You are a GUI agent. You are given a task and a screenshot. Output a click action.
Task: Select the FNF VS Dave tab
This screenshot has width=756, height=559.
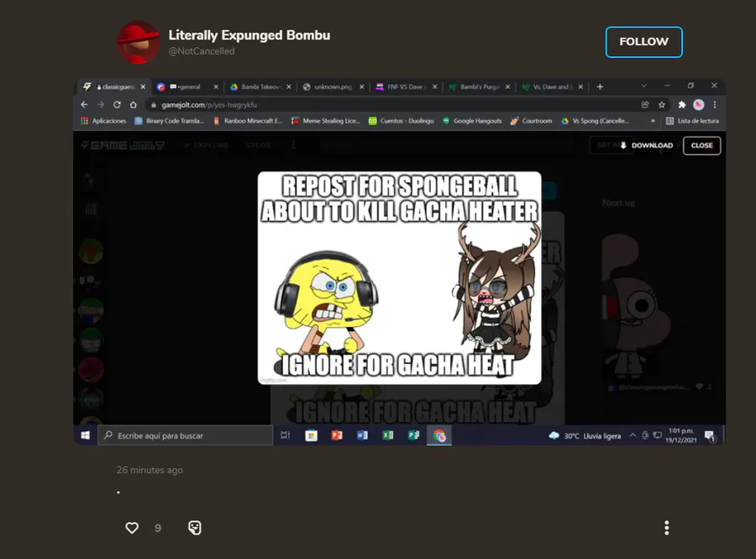click(406, 87)
